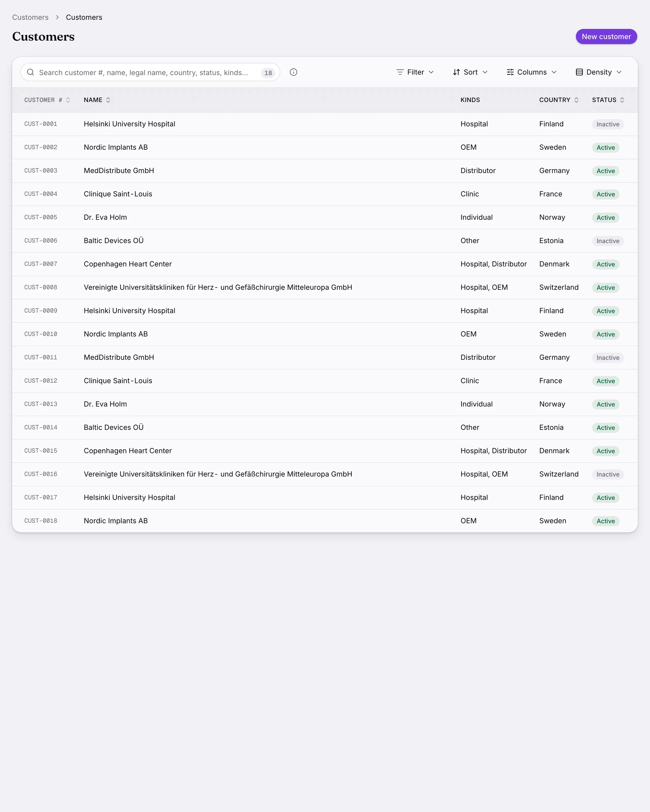Click the search magnifier icon
This screenshot has width=650, height=812.
(30, 72)
